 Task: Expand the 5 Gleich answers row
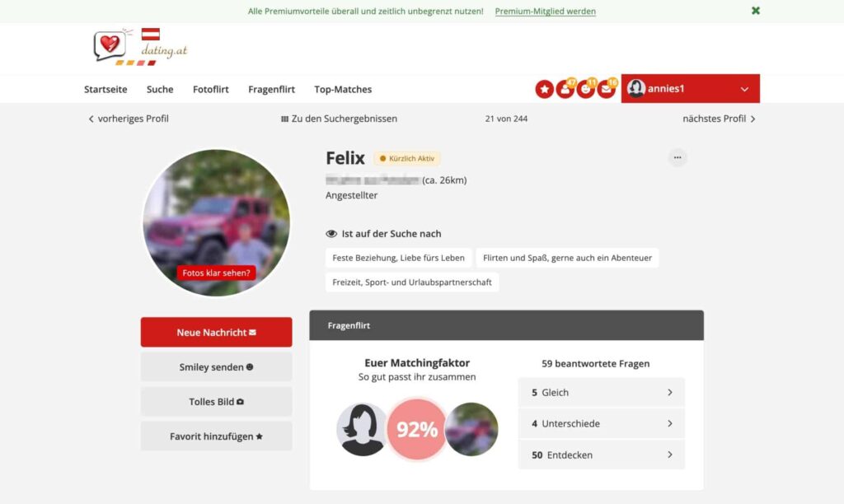[601, 393]
